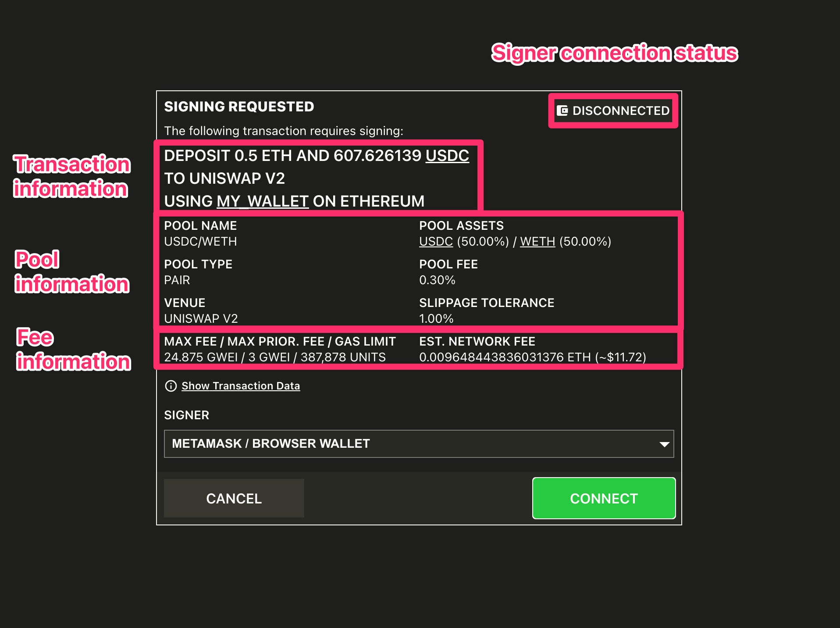The height and width of the screenshot is (628, 840).
Task: Click the POOL ASSETS label
Action: tap(461, 226)
